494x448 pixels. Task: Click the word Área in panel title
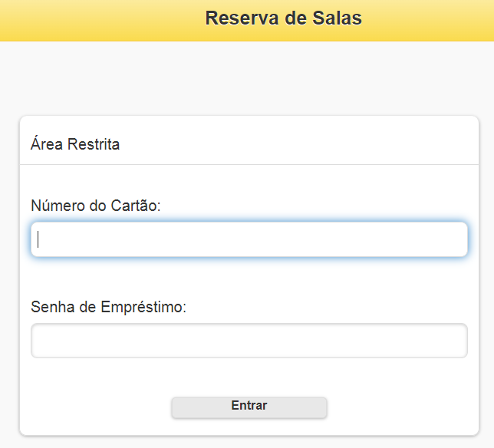click(x=47, y=144)
